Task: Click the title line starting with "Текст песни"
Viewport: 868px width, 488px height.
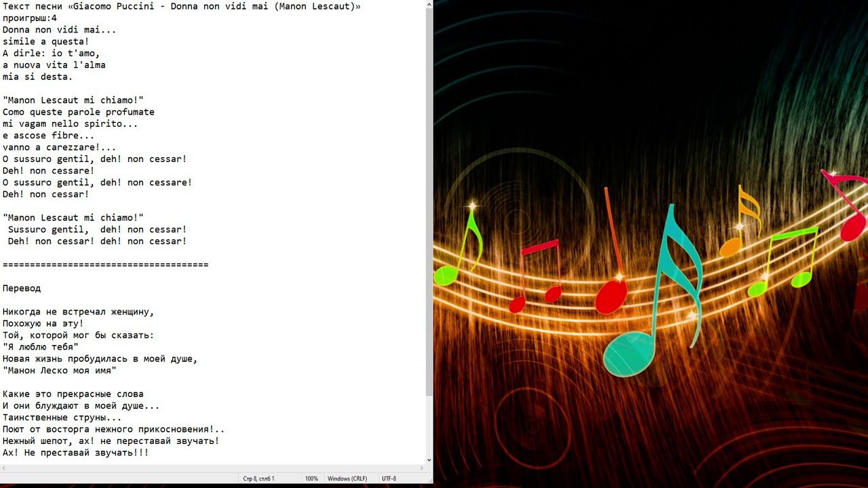Action: (x=182, y=7)
